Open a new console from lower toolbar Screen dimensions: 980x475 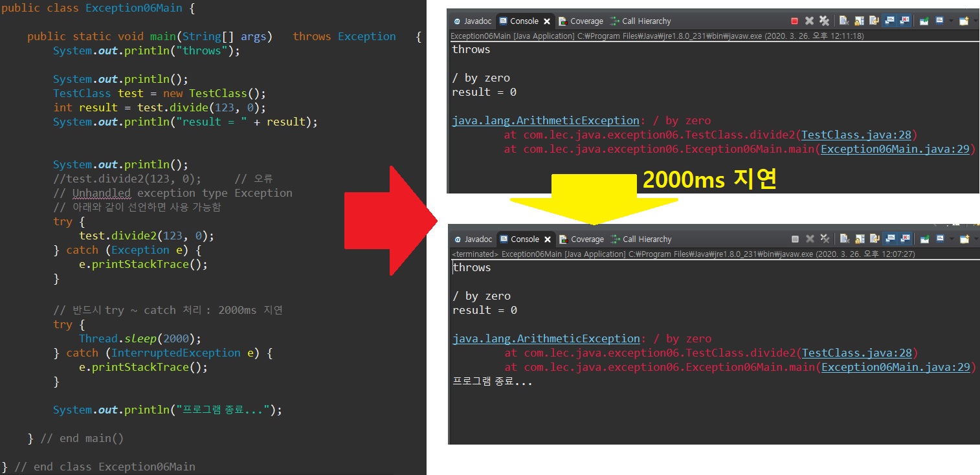(x=964, y=239)
